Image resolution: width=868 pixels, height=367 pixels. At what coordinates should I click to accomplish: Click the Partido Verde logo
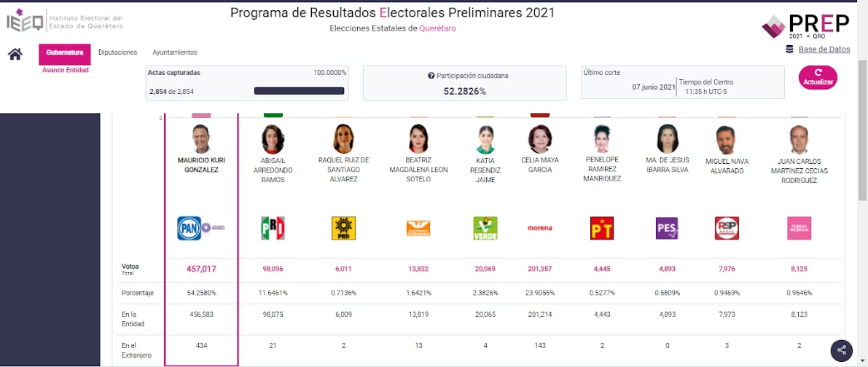click(485, 228)
